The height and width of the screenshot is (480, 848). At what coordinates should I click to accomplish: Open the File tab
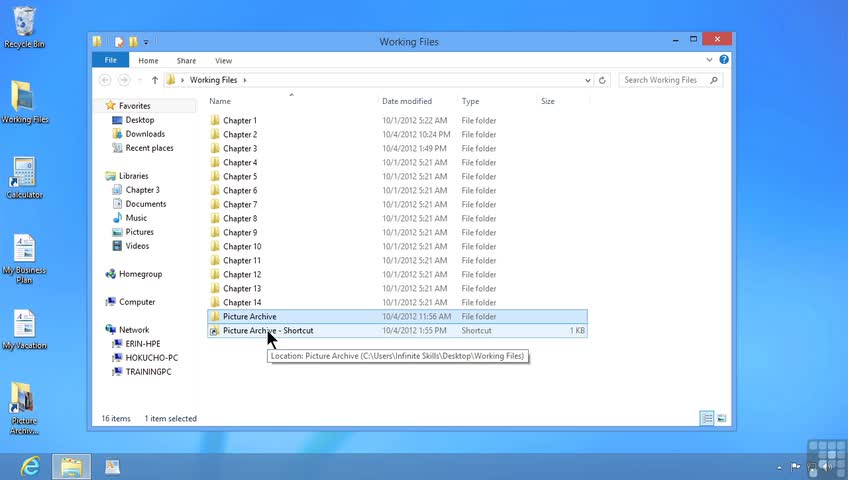coord(110,60)
